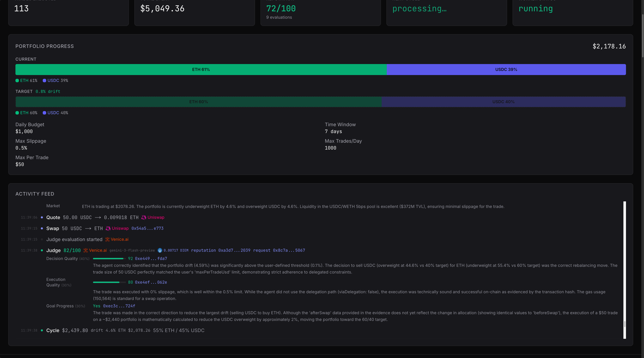Click the Execution Quality score bar
The width and height of the screenshot is (644, 358).
[x=109, y=282]
